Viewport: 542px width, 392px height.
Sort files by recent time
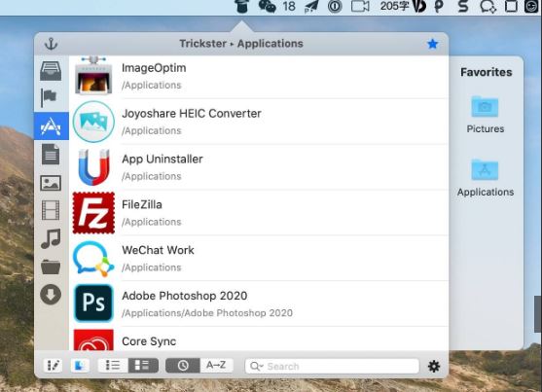(x=183, y=366)
